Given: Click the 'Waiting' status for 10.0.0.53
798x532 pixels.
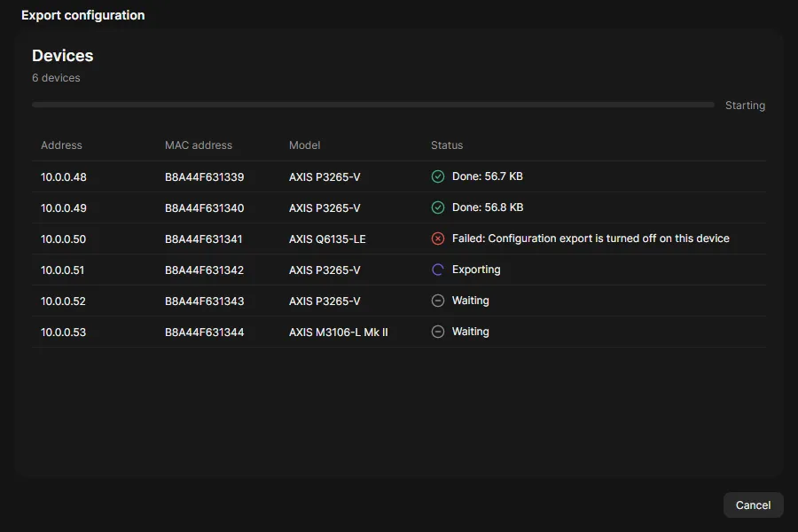Looking at the screenshot, I should coord(471,332).
